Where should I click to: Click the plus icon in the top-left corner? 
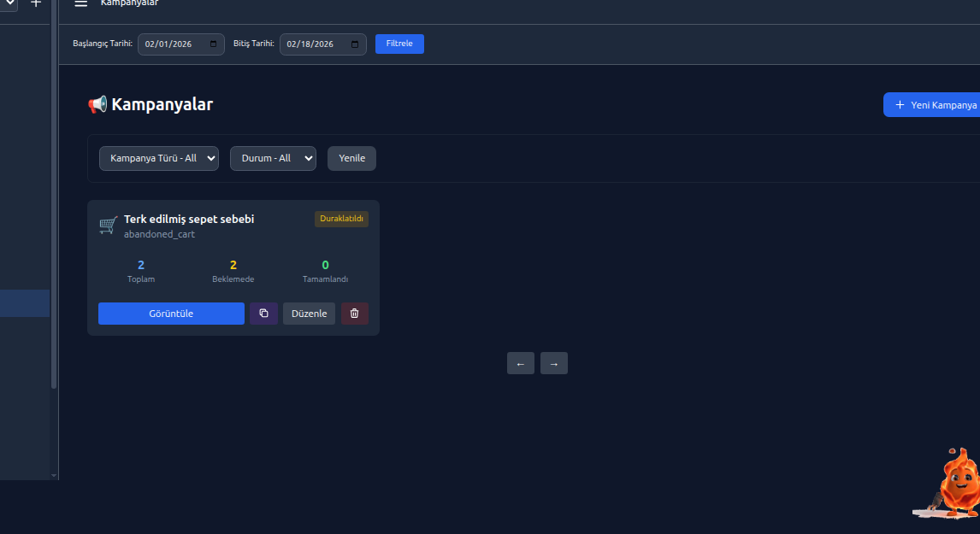click(x=35, y=3)
